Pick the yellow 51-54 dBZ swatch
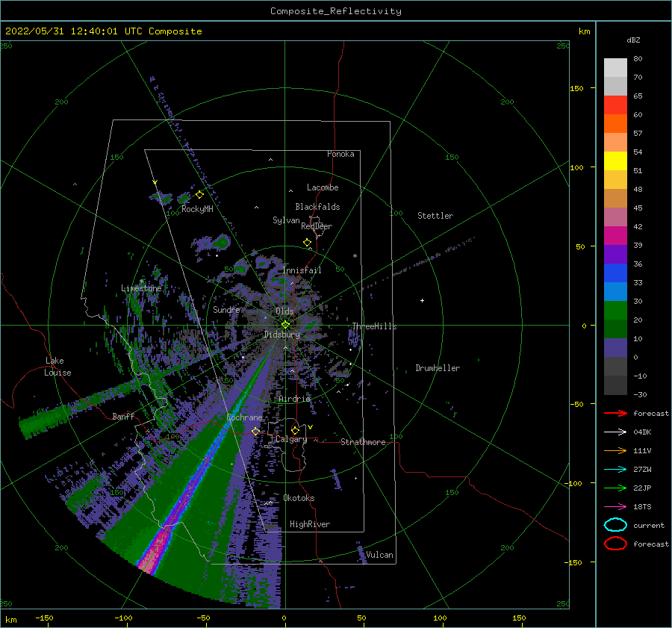 pos(615,161)
